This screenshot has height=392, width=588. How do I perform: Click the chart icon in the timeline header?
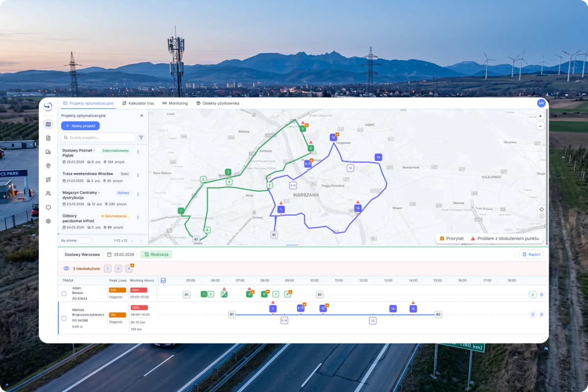pyautogui.click(x=163, y=281)
